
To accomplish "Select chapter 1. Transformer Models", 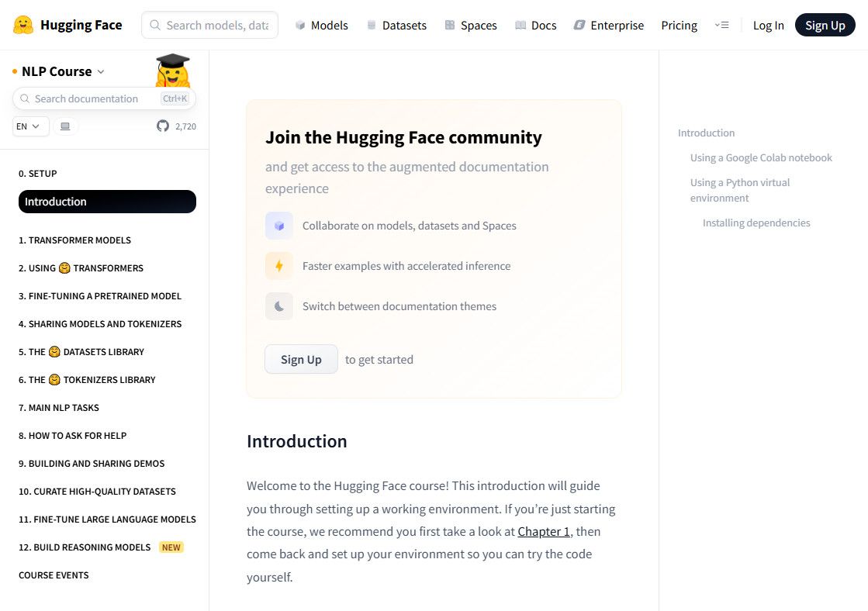I will click(x=74, y=240).
